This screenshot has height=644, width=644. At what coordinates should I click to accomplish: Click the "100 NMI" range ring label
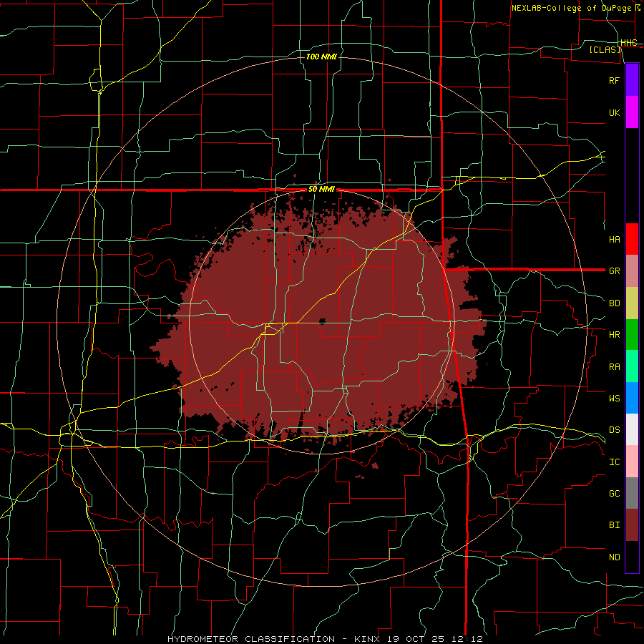pyautogui.click(x=321, y=57)
